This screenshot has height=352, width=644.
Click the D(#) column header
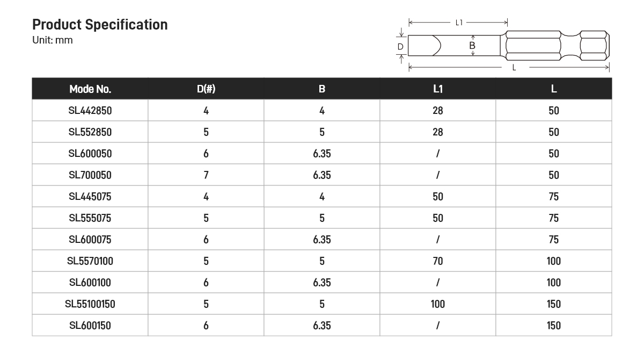coord(206,89)
